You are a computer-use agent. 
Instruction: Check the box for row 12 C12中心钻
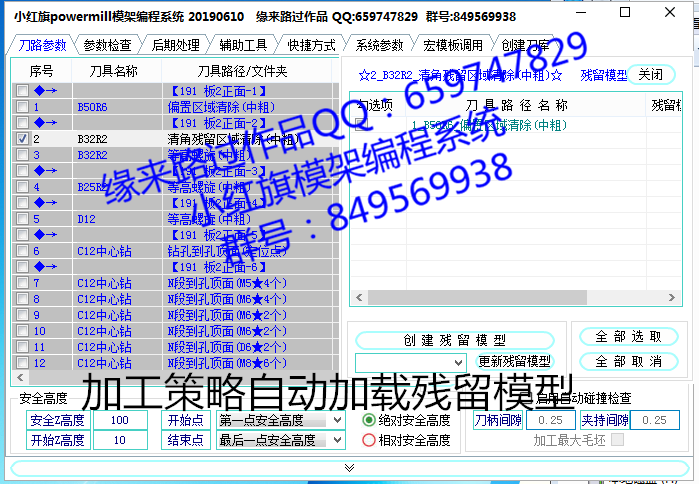[22, 363]
